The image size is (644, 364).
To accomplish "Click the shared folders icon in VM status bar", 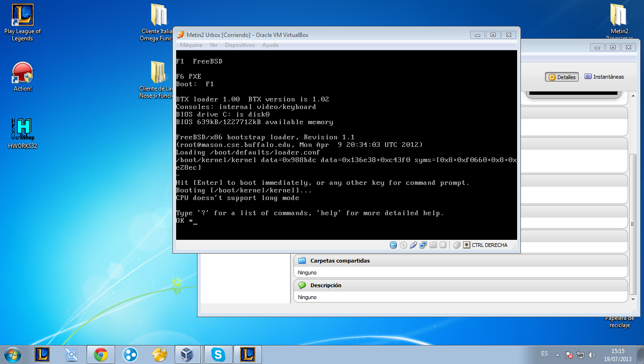I will [433, 245].
